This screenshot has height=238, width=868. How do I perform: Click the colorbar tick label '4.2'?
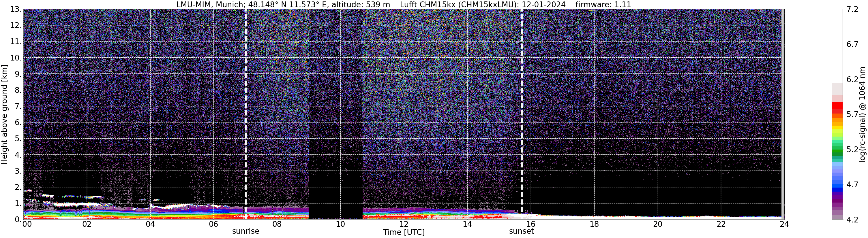point(852,220)
